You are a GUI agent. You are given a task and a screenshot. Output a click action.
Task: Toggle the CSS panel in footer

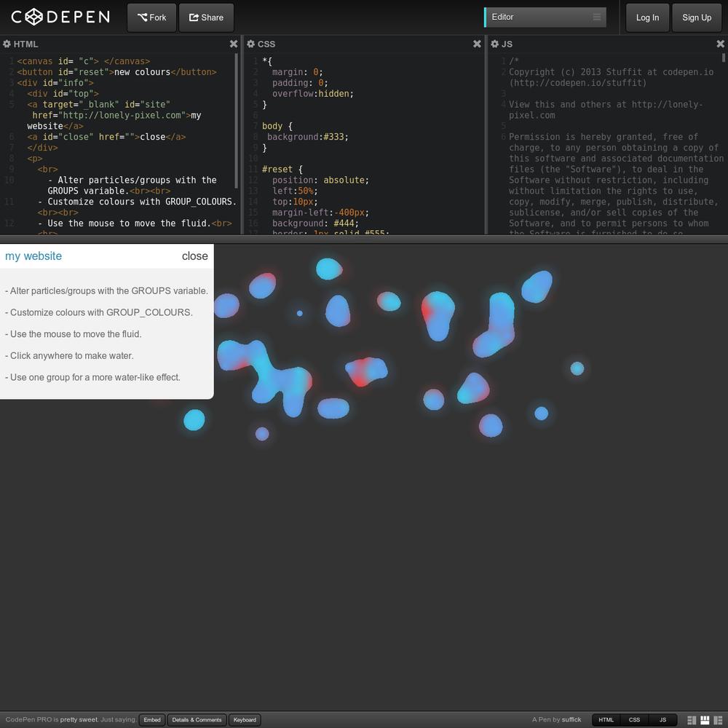(634, 720)
